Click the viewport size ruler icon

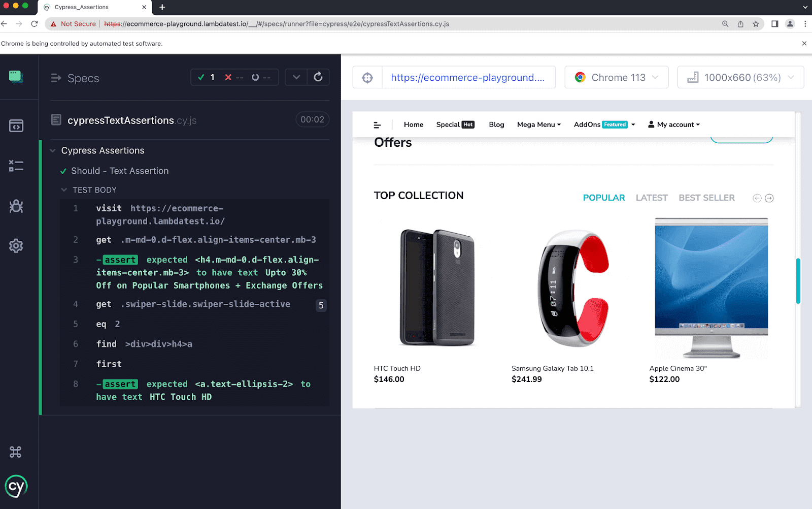tap(693, 77)
